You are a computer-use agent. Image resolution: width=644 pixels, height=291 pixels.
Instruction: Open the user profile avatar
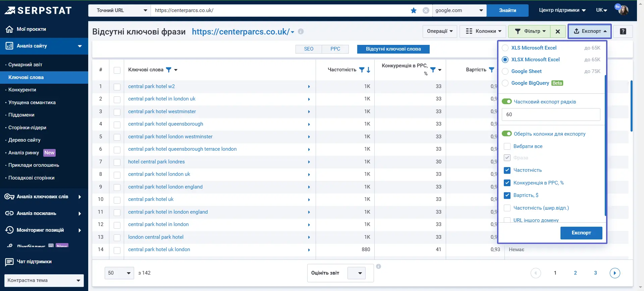(x=624, y=10)
